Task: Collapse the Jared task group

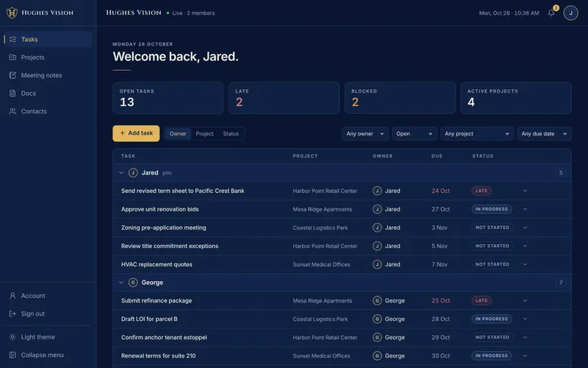Action: pos(121,173)
